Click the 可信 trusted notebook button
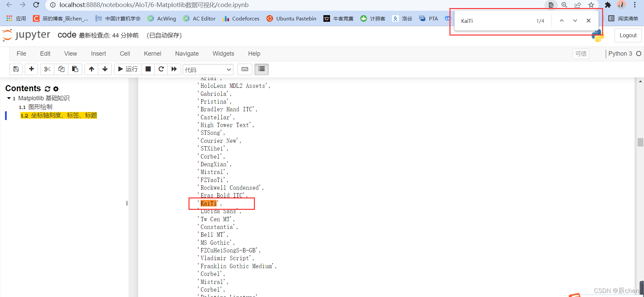Image resolution: width=644 pixels, height=297 pixels. pyautogui.click(x=581, y=54)
